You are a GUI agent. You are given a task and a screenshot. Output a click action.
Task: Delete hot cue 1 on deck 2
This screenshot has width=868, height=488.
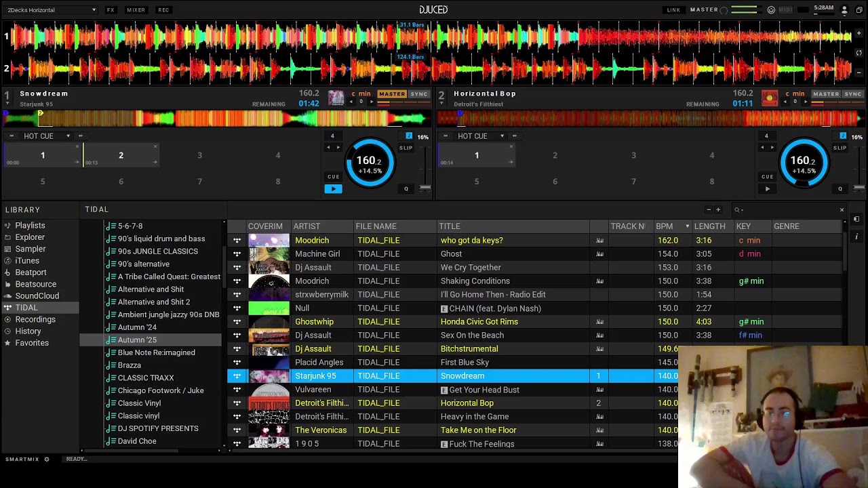pos(511,146)
